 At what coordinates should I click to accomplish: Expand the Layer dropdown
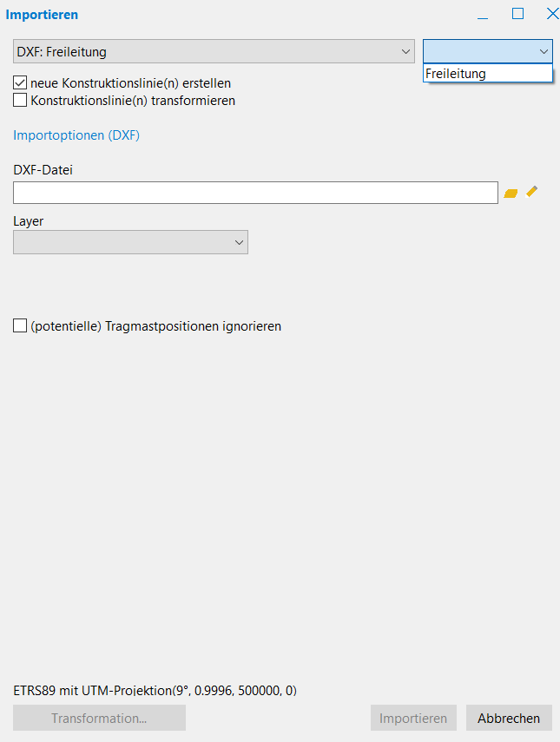coord(130,243)
